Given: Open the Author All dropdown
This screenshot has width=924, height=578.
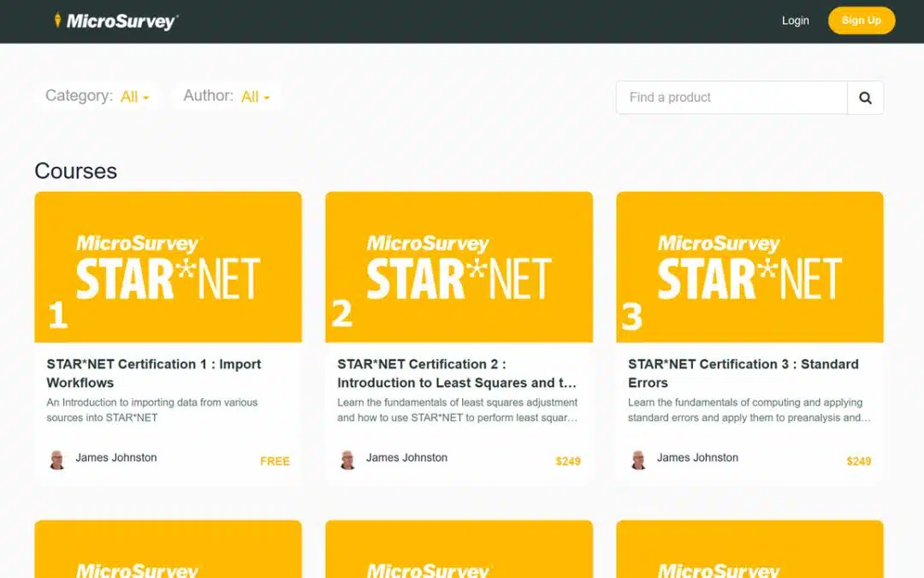Looking at the screenshot, I should click(x=255, y=97).
